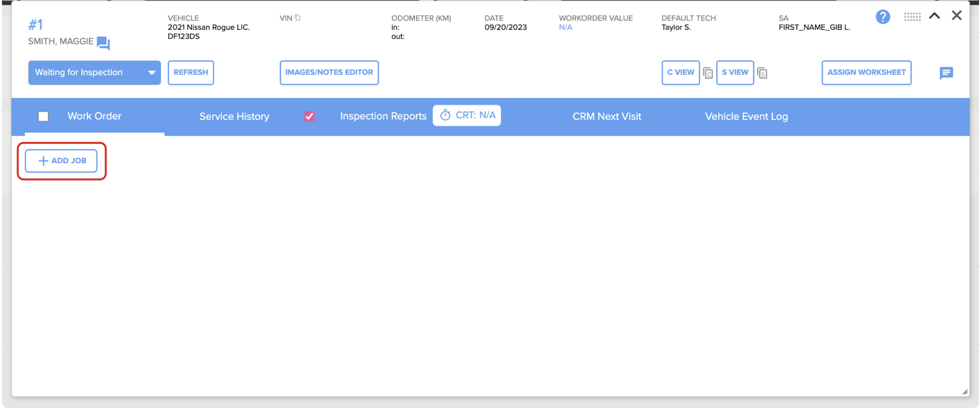Viewport: 980px width, 408px height.
Task: Collapse the header with the up chevron
Action: (935, 16)
